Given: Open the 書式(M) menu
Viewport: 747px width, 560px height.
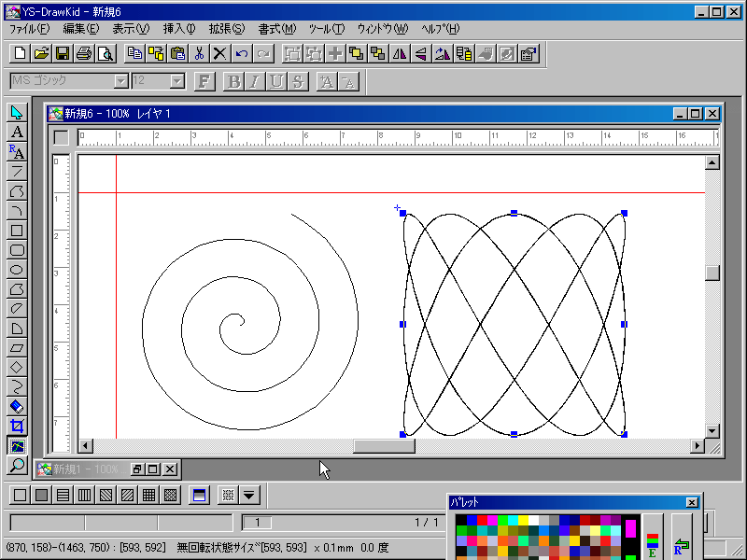Looking at the screenshot, I should (276, 29).
